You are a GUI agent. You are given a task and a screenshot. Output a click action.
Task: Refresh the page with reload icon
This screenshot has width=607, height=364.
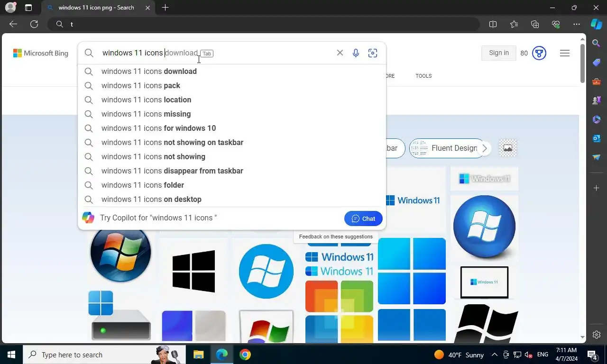coord(34,24)
